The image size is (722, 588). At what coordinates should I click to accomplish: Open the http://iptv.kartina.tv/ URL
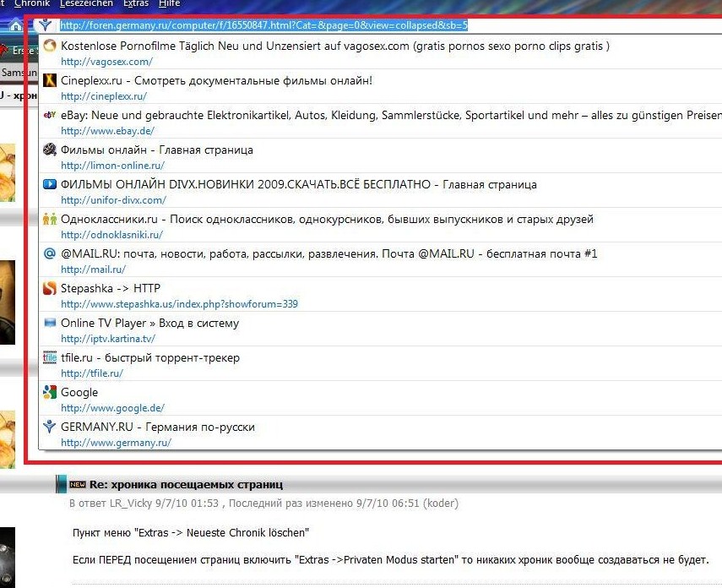(x=108, y=338)
